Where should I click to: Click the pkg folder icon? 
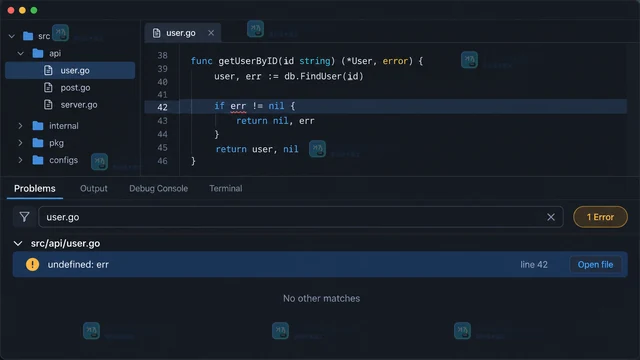tap(38, 142)
